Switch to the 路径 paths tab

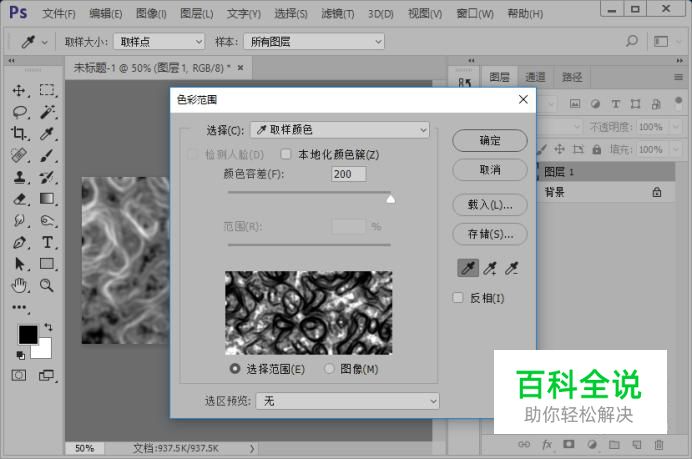(x=572, y=77)
